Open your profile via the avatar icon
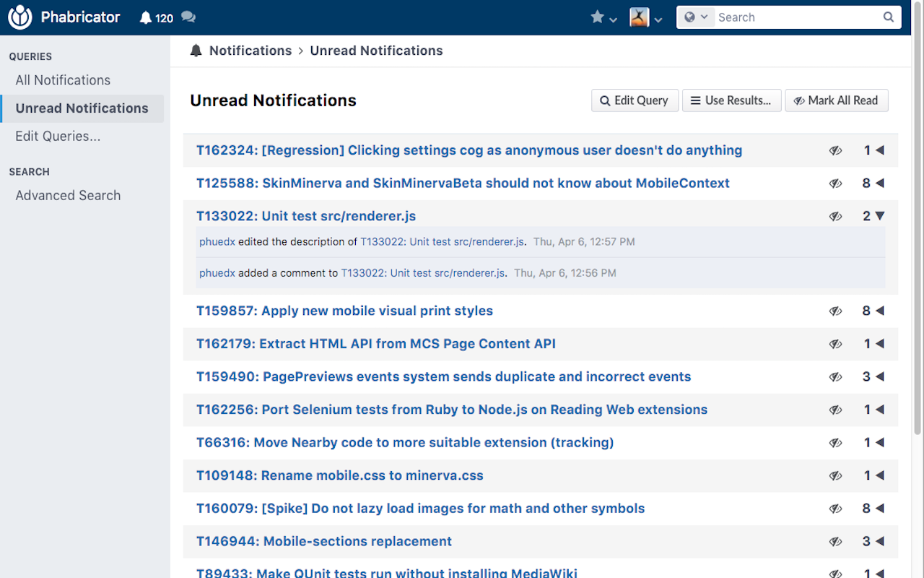The width and height of the screenshot is (924, 578). click(640, 17)
